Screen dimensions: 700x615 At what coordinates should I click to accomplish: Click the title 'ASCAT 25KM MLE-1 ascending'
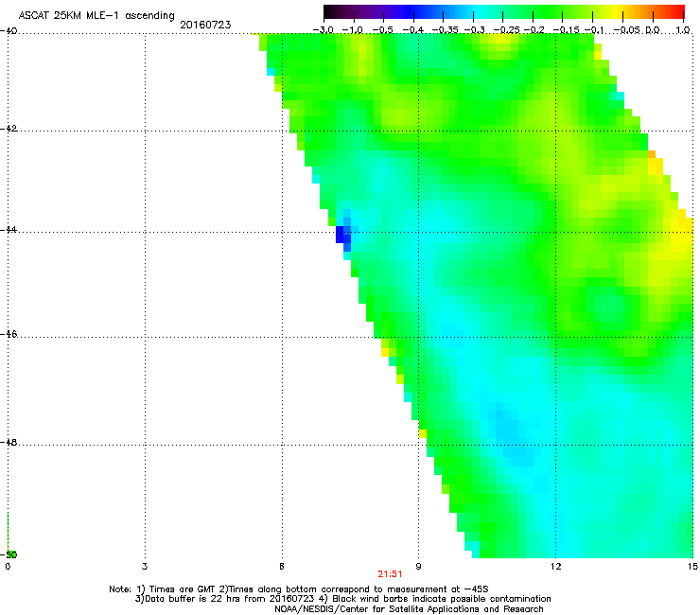click(x=96, y=16)
